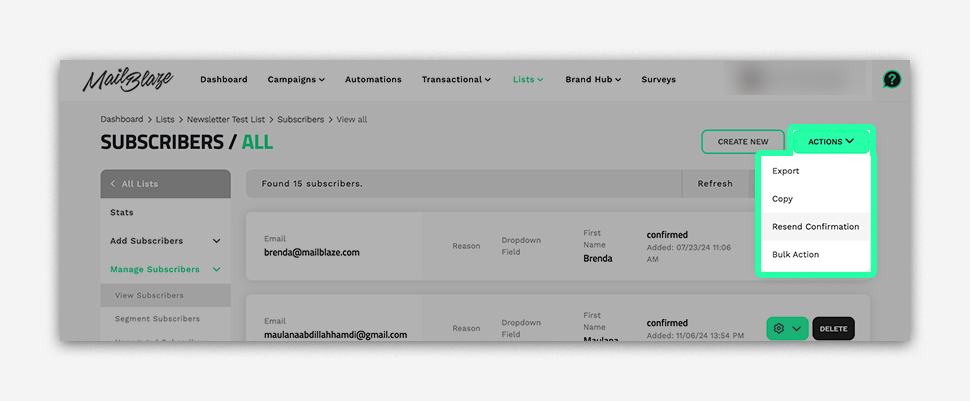Open Segment Subscribers in sidebar
The height and width of the screenshot is (401, 970).
157,319
